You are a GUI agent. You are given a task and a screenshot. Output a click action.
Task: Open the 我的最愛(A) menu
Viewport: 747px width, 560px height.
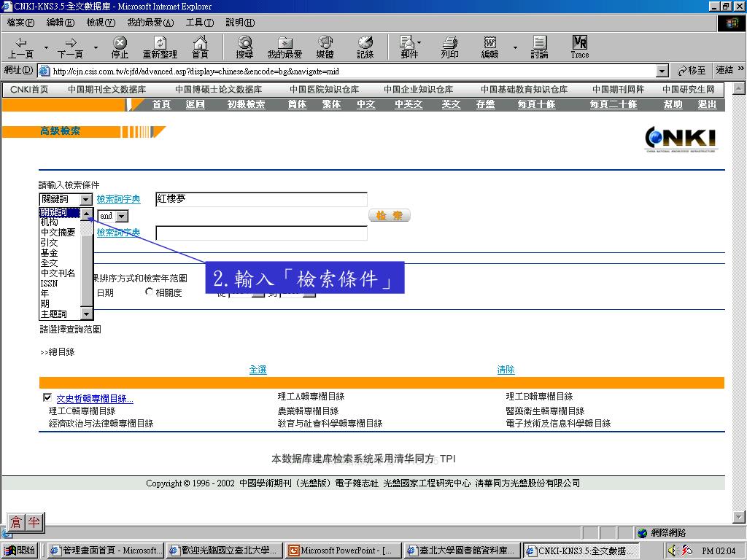pyautogui.click(x=150, y=23)
